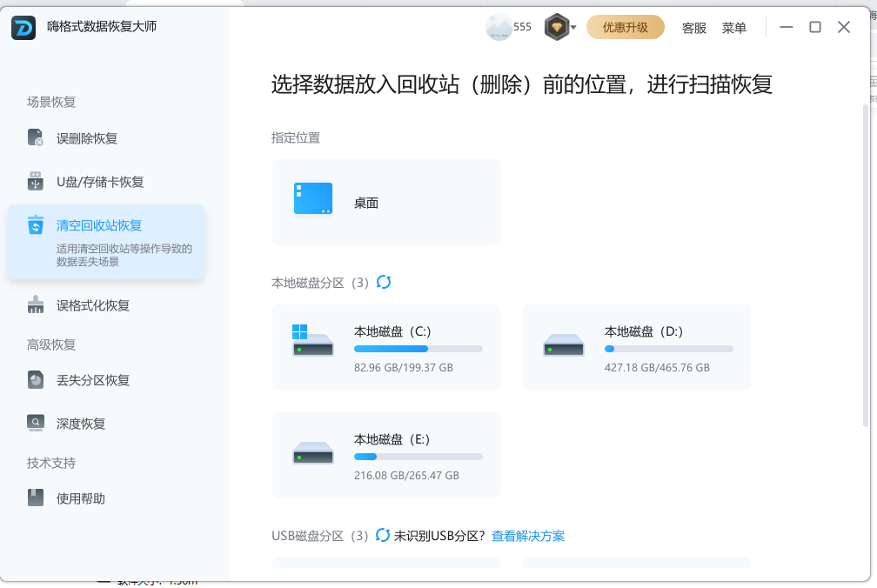Open the 菜单 menu
The width and height of the screenshot is (877, 588).
[x=733, y=28]
